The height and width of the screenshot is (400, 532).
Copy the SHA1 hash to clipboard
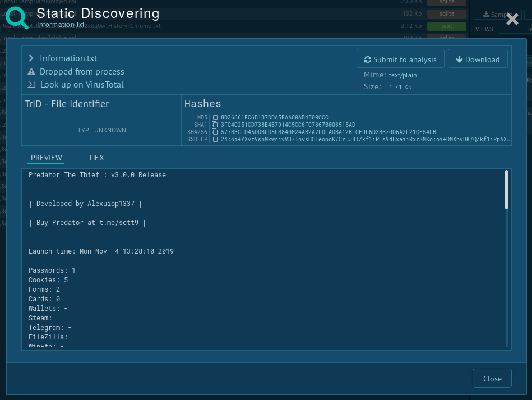[215, 125]
